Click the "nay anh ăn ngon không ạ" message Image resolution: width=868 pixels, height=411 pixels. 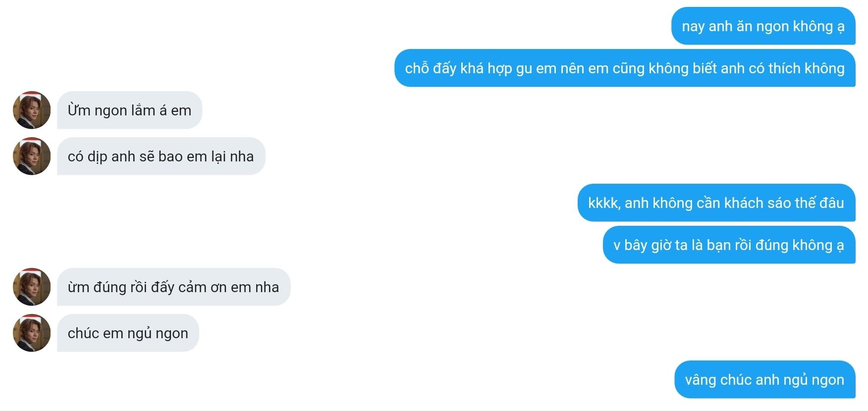pos(763,26)
